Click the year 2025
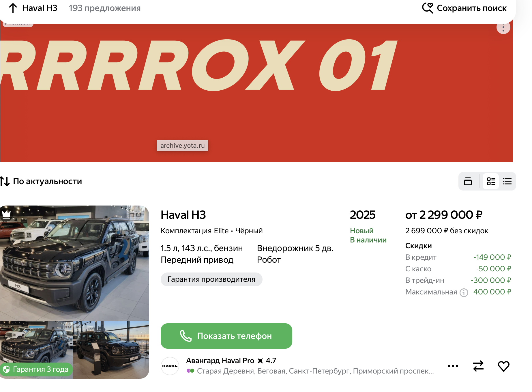This screenshot has width=532, height=392. (363, 215)
